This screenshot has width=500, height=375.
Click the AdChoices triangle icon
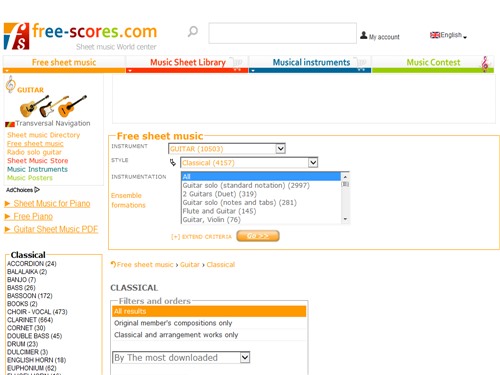37,190
